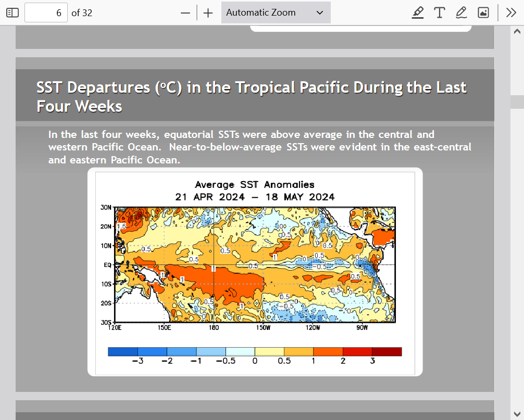Open the secondary tools menu
This screenshot has height=420, width=524.
coord(511,12)
